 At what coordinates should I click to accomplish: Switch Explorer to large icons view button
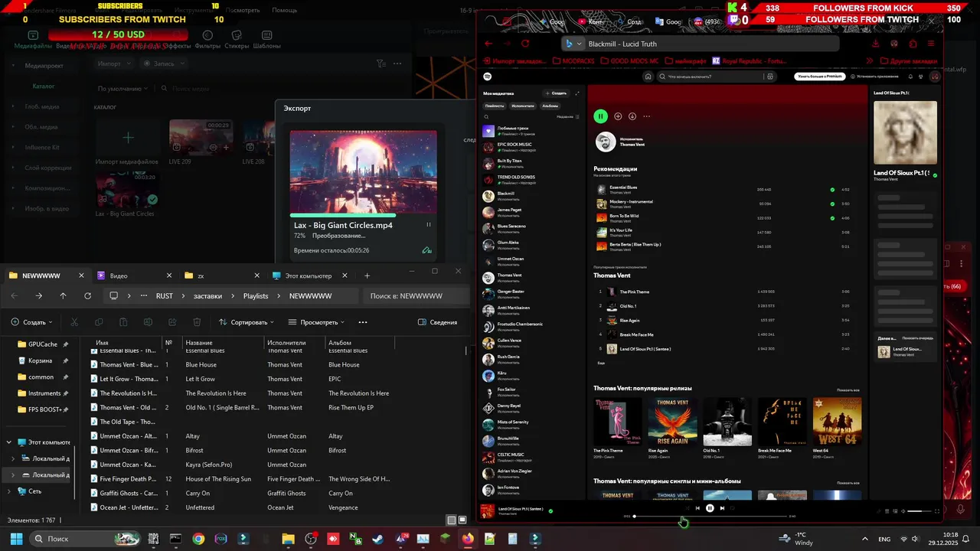(x=462, y=520)
